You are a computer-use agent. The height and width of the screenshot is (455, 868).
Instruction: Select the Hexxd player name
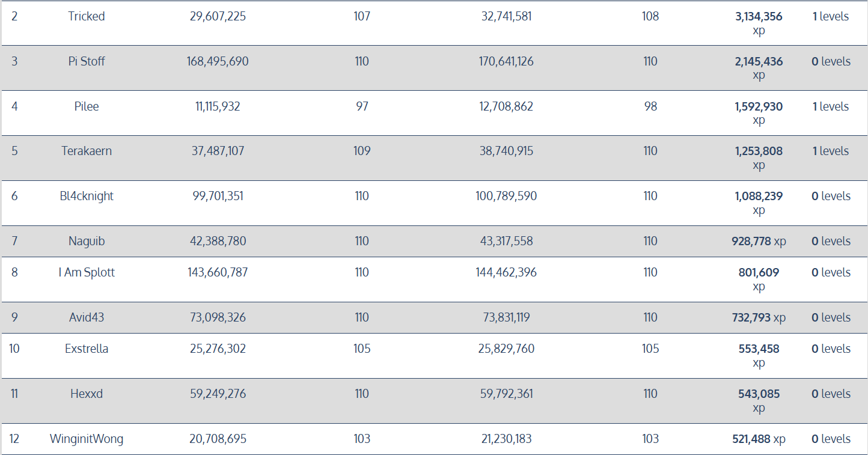(87, 394)
